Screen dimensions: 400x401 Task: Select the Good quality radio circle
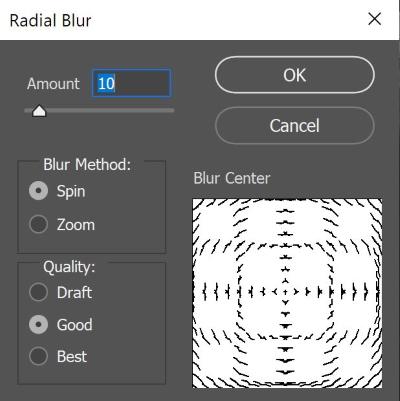[x=39, y=324]
